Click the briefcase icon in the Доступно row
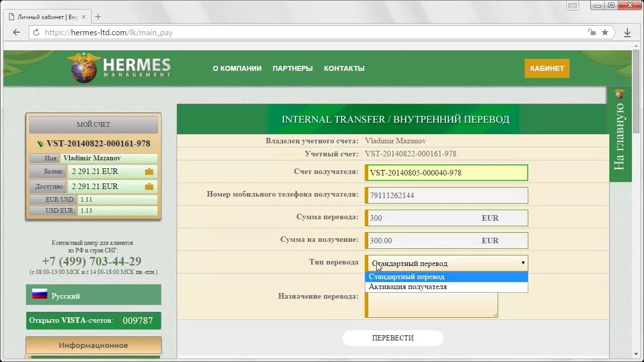This screenshot has height=362, width=644. 149,187
